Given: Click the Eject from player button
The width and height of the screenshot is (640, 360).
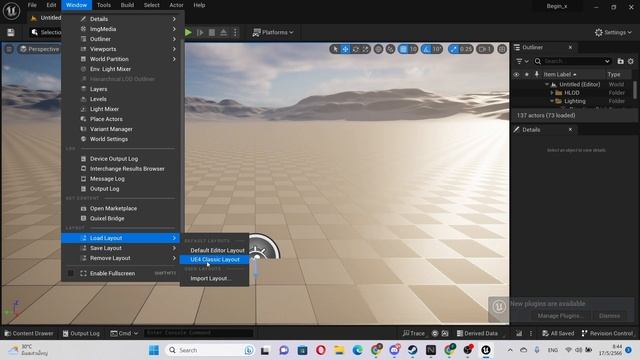Looking at the screenshot, I should click(x=224, y=32).
